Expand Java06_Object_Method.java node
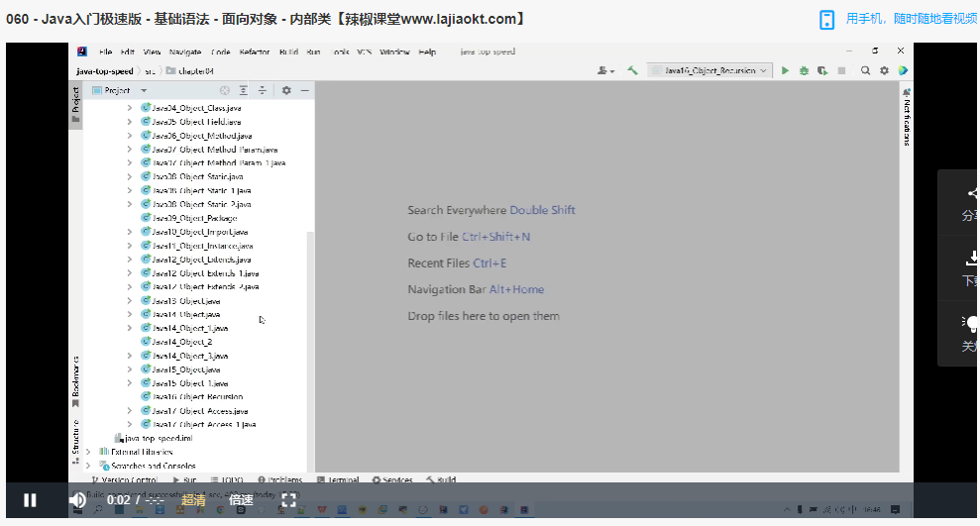 coord(130,136)
